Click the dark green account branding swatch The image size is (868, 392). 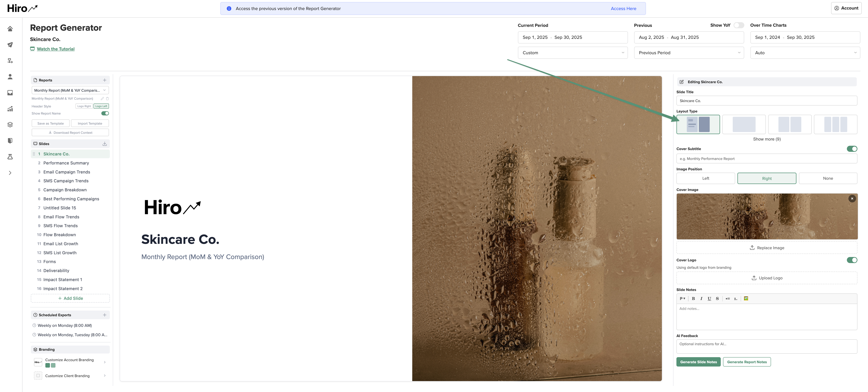[x=47, y=366]
